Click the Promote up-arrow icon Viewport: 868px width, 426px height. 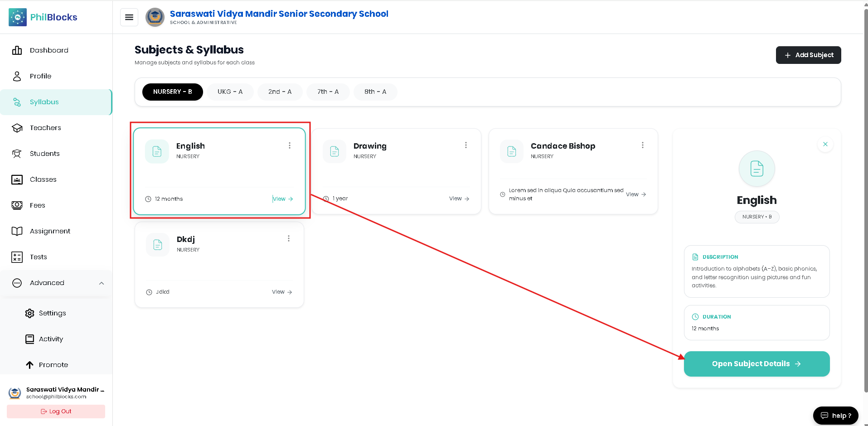coord(30,365)
